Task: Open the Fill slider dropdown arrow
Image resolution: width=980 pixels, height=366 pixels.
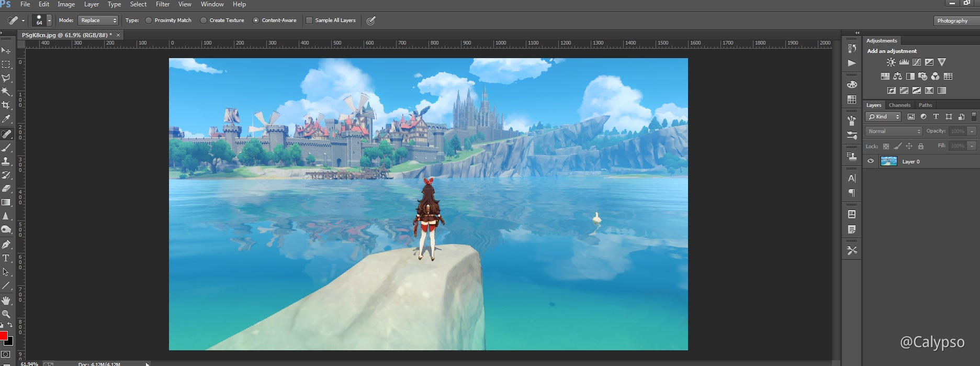Action: point(972,146)
